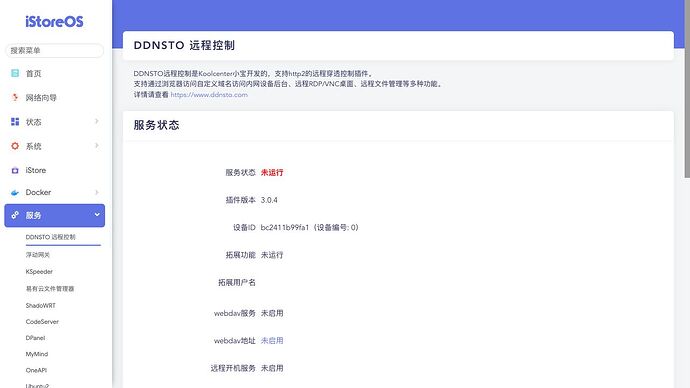Click the 服务状态 section heading
This screenshot has width=690, height=388.
156,125
